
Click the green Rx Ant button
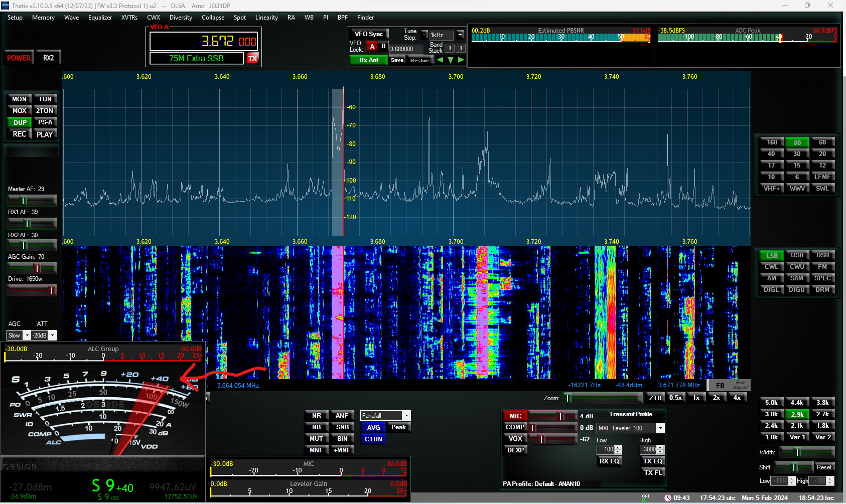pos(368,60)
